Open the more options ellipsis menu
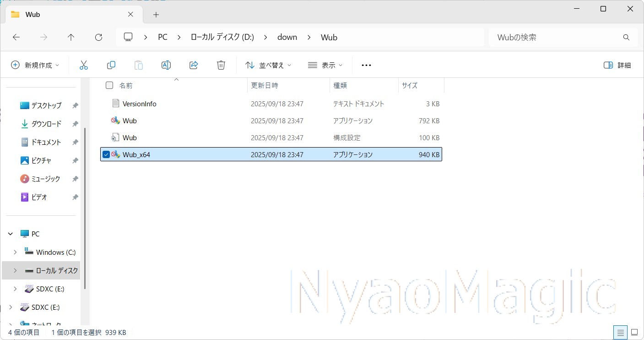This screenshot has width=644, height=340. 366,65
